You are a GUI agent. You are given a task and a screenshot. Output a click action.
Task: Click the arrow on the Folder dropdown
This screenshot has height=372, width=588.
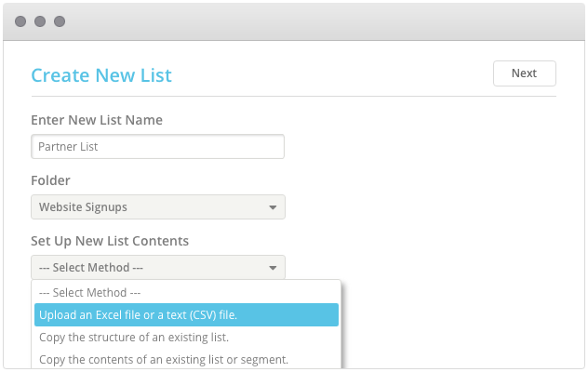[273, 207]
